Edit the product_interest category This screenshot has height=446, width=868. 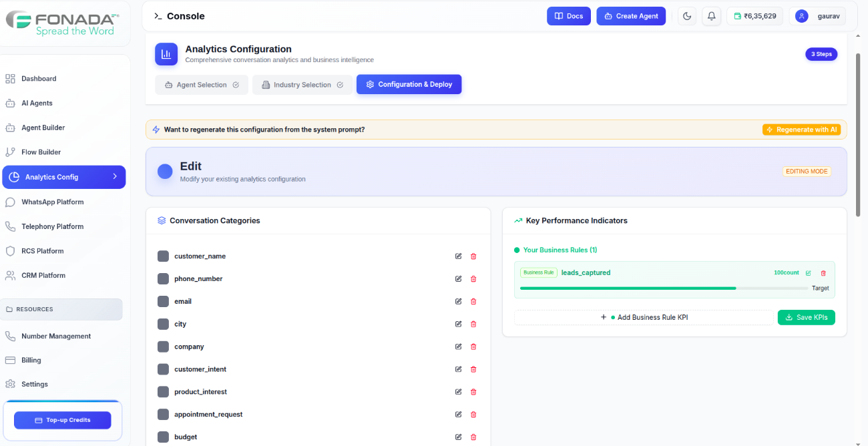pos(458,392)
